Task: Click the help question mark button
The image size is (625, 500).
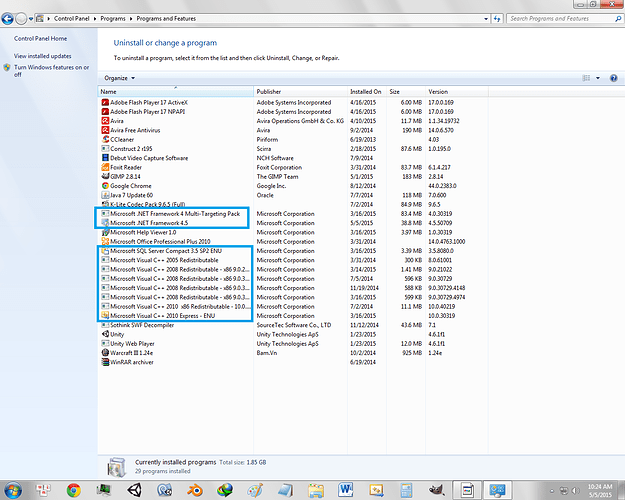Action: pyautogui.click(x=614, y=78)
